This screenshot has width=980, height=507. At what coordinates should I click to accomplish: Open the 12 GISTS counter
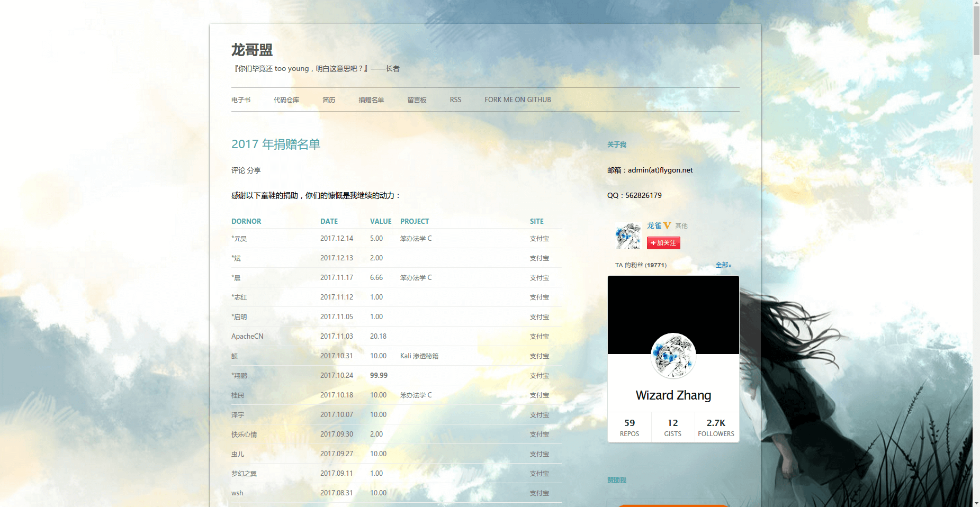click(673, 427)
